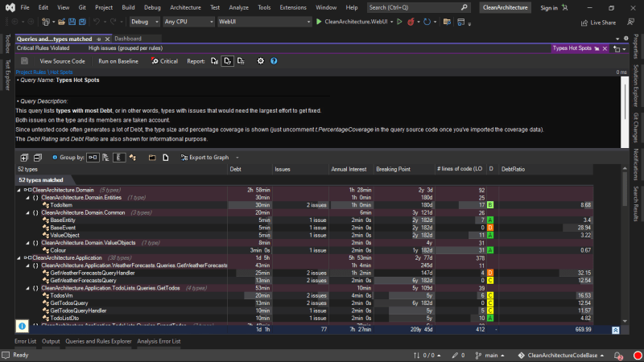Open query settings gear icon
644x362 pixels.
[x=260, y=61]
